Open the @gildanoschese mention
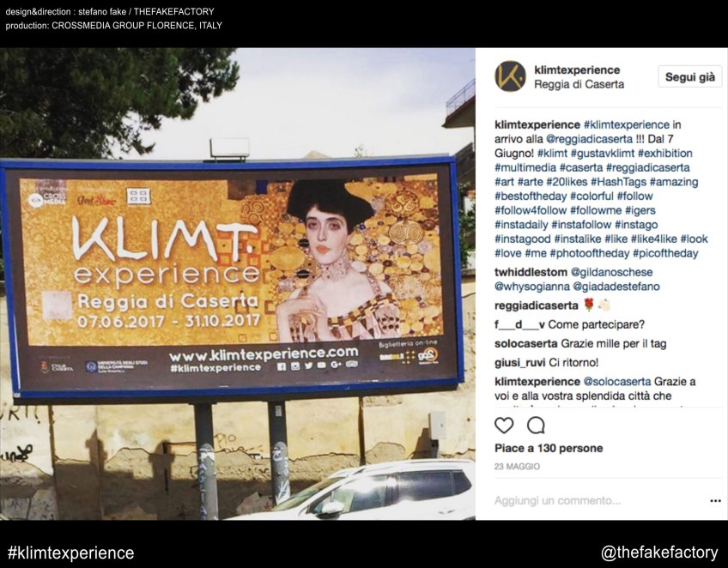The height and width of the screenshot is (568, 728). click(611, 272)
